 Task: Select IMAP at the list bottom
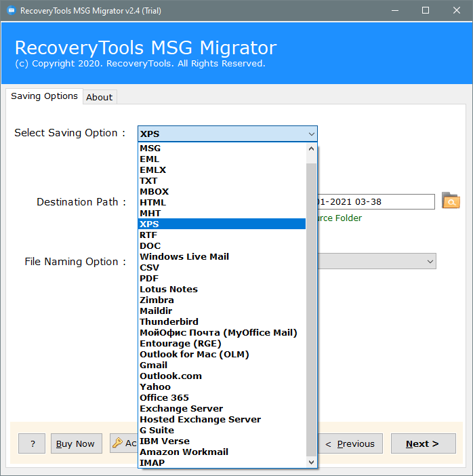[222, 463]
